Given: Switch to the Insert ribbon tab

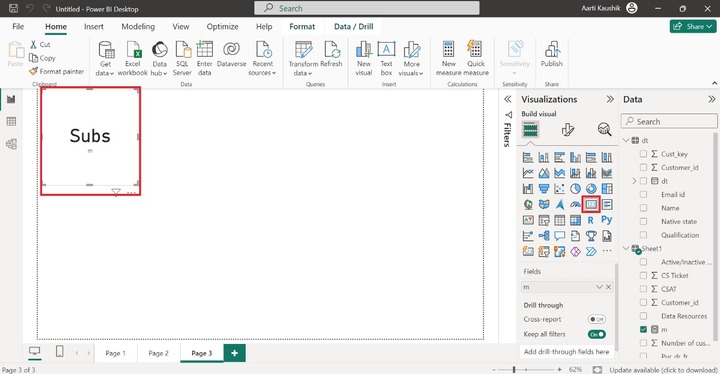Looking at the screenshot, I should 94,27.
